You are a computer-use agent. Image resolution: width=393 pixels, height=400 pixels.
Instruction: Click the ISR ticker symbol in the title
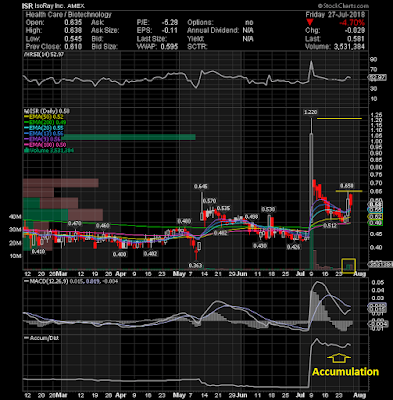click(x=27, y=6)
